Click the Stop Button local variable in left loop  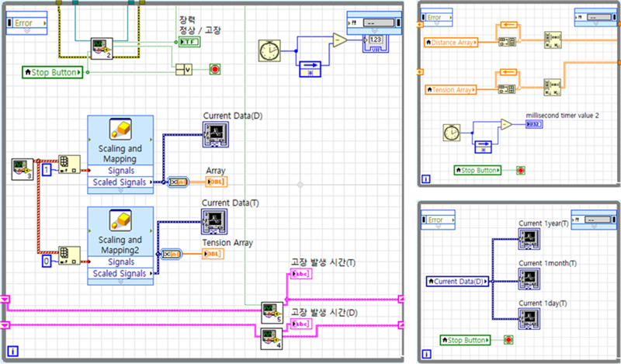(53, 73)
